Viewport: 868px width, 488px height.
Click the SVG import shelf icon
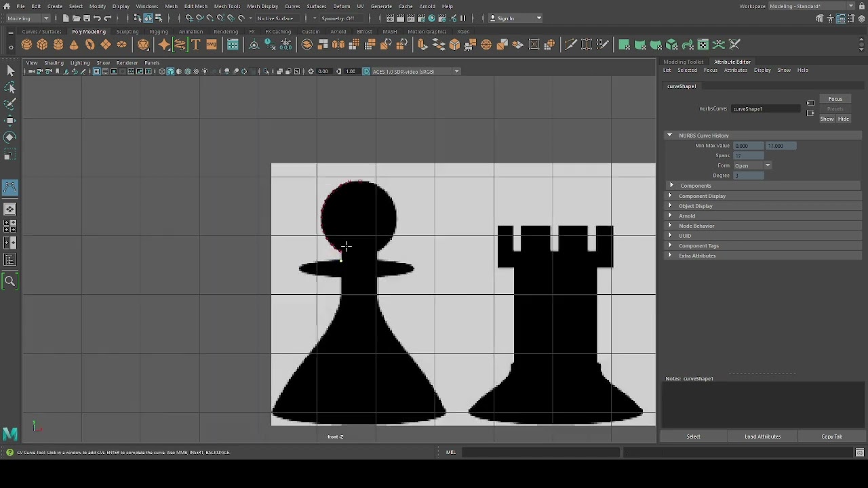[x=212, y=45]
